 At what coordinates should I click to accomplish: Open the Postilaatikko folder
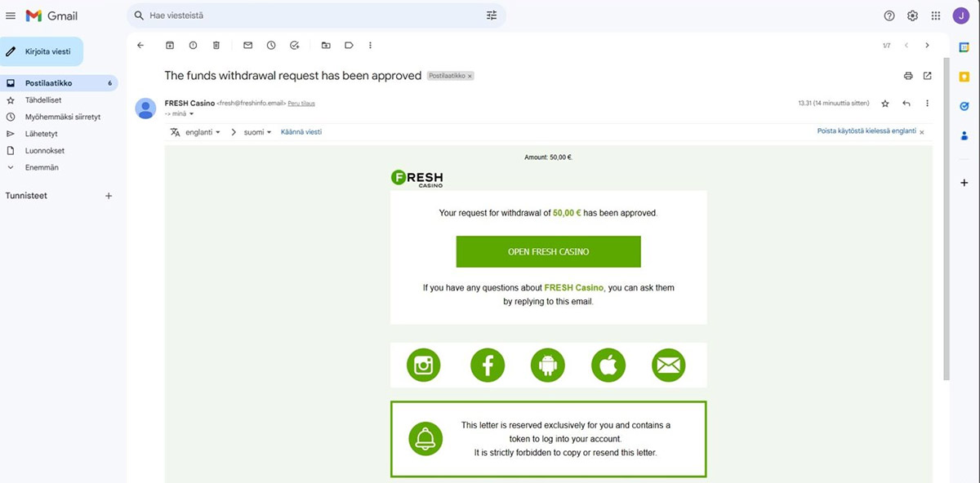tap(59, 83)
